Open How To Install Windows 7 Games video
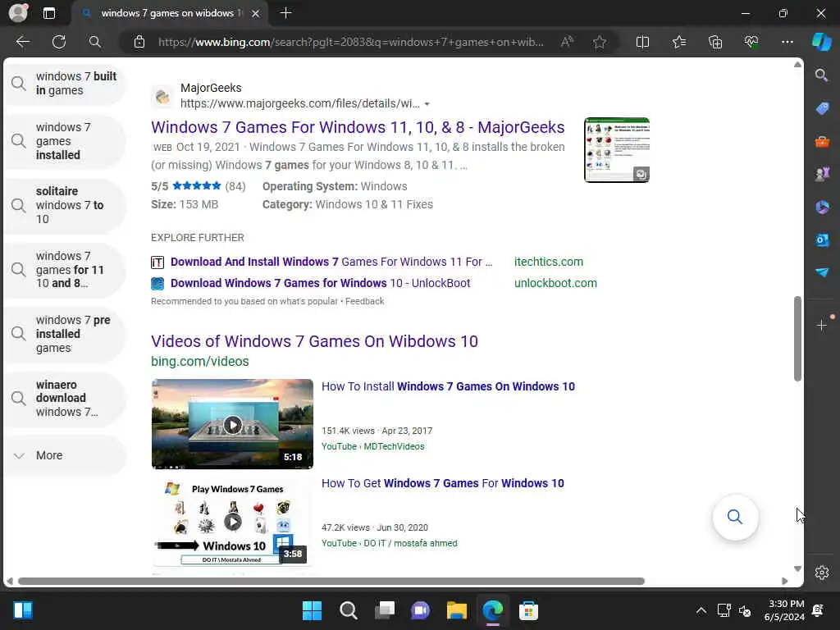 point(448,387)
